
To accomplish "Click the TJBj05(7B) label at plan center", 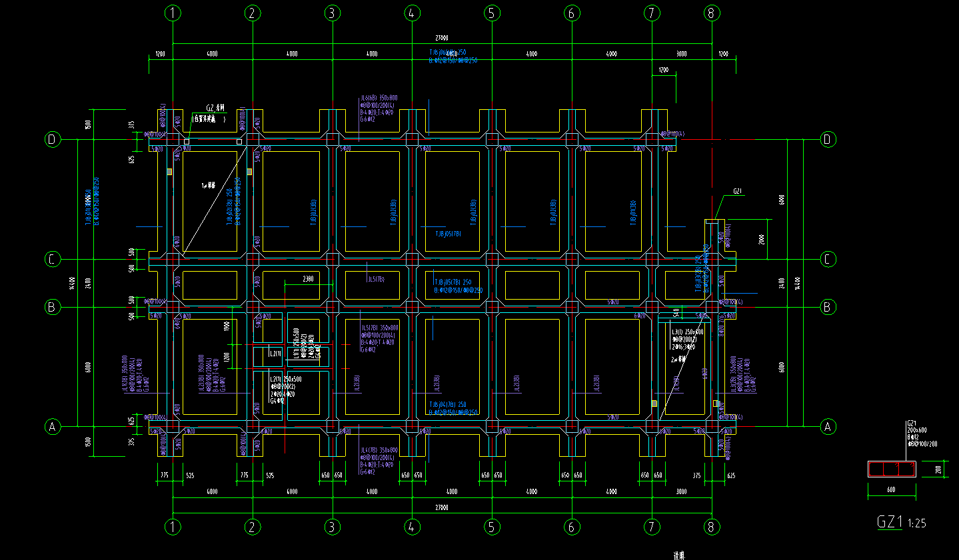I will [x=448, y=234].
